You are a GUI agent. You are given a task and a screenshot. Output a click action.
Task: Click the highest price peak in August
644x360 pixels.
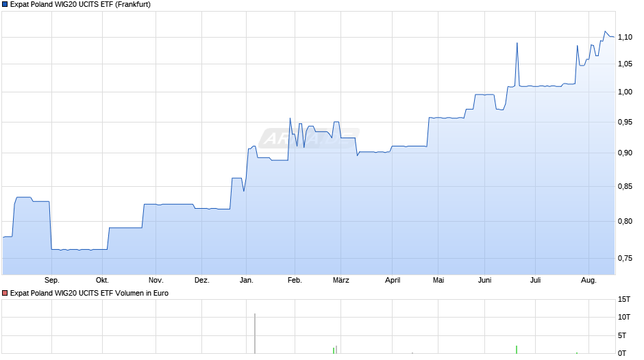tap(605, 31)
